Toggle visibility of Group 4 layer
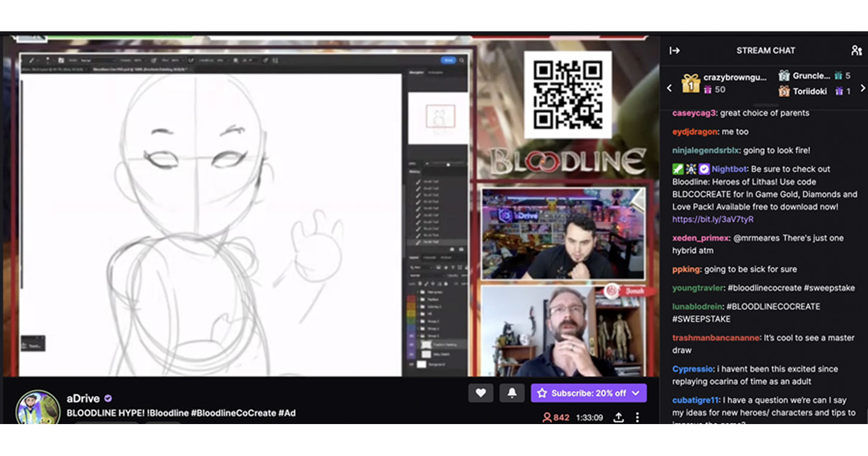Viewport: 868px width, 456px height. tap(411, 328)
